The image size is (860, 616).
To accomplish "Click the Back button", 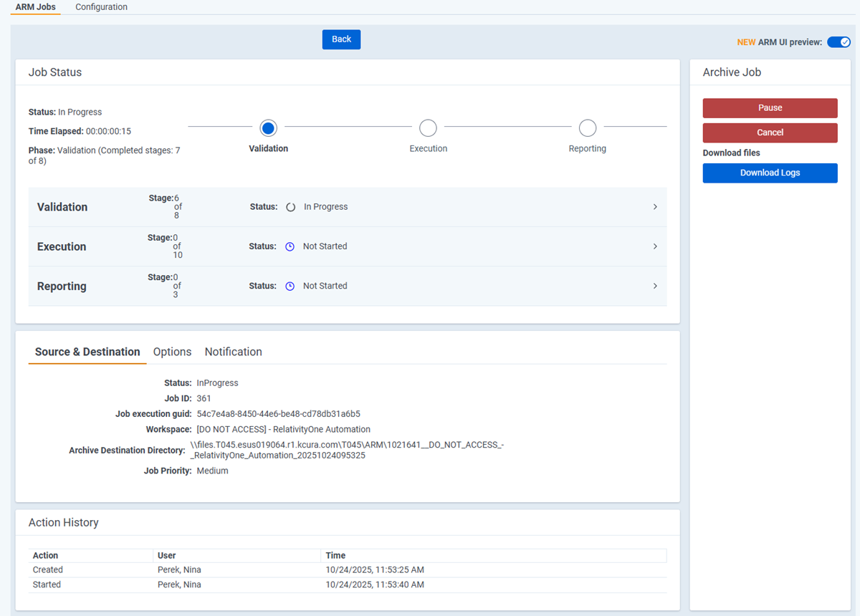I will pyautogui.click(x=341, y=39).
